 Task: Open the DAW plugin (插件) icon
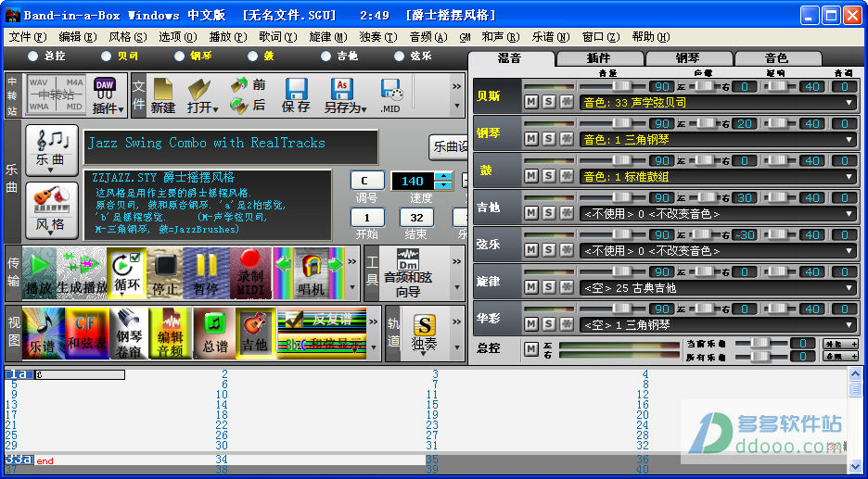pyautogui.click(x=107, y=95)
